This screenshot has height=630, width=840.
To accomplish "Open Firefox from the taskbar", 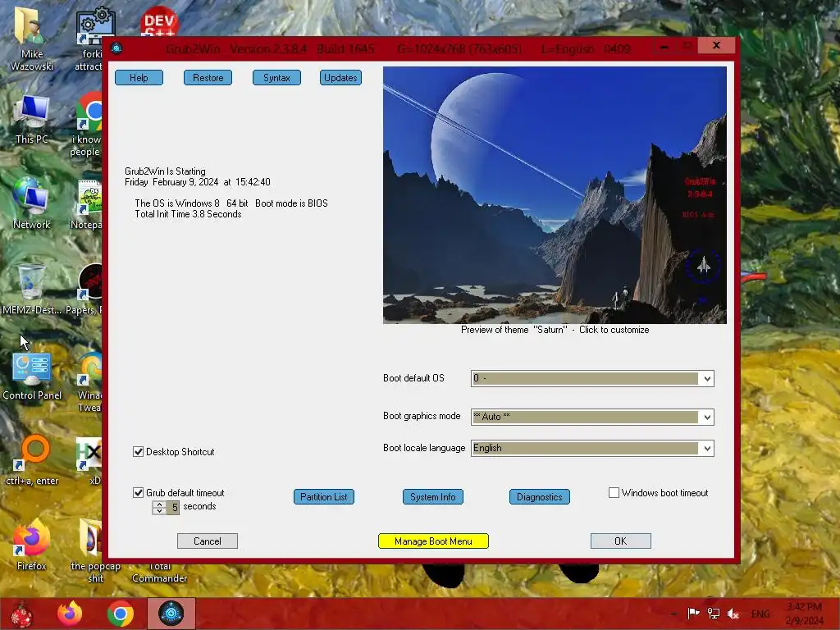I will pos(70,614).
